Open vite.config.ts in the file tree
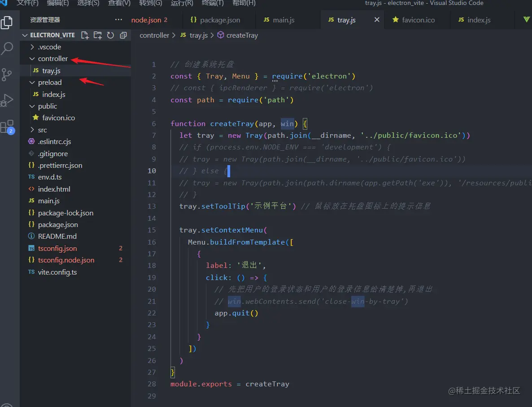Screen dimensions: 532x407 point(75,272)
